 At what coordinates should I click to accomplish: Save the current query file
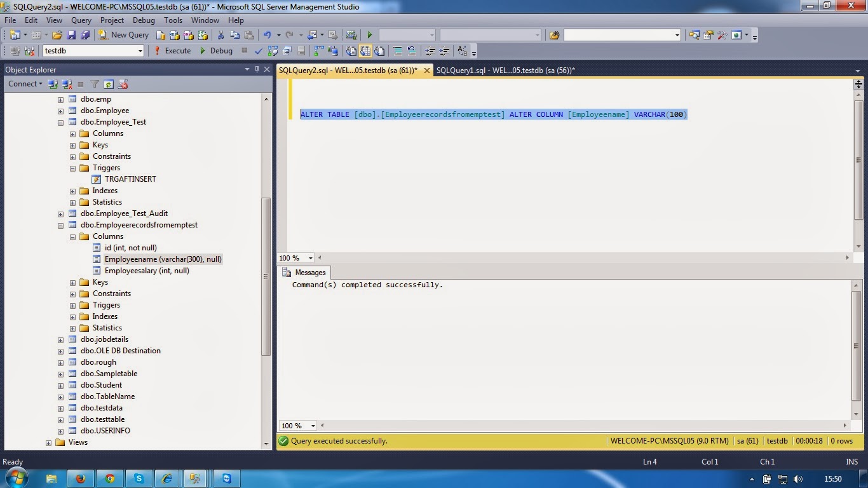72,34
